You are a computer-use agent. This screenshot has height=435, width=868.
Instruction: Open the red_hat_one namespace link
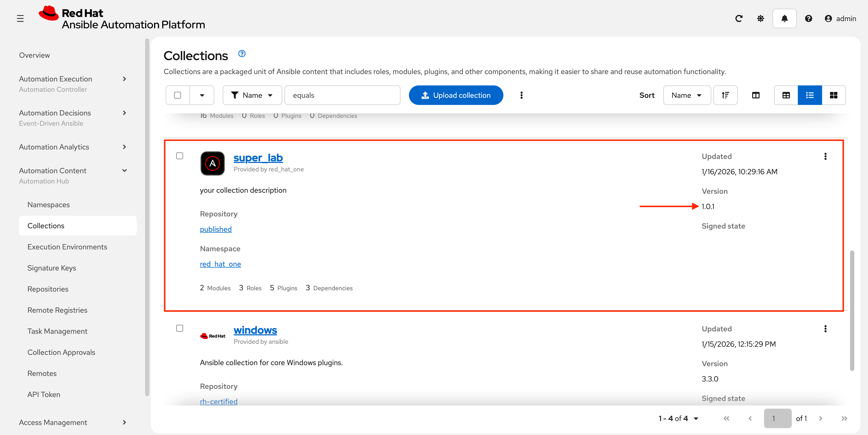click(220, 264)
